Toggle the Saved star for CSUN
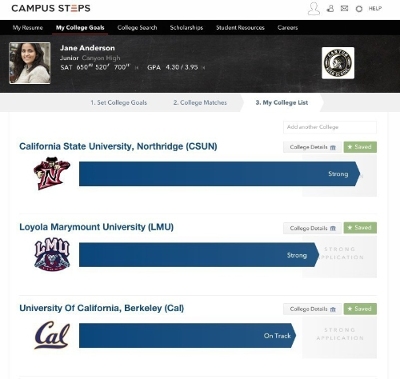 pyautogui.click(x=360, y=147)
